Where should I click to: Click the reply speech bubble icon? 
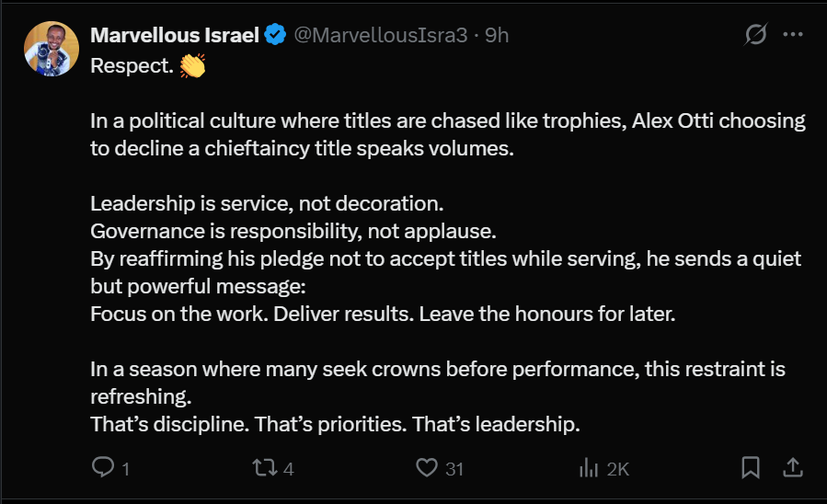pos(103,468)
